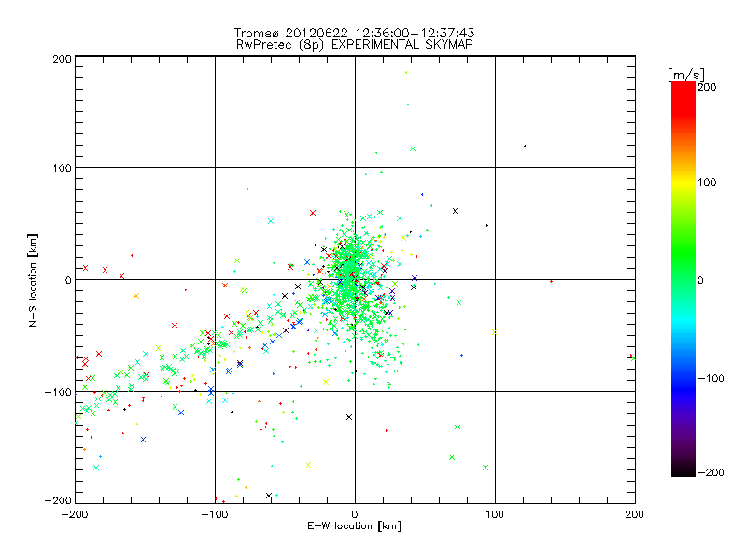This screenshot has width=747, height=560.
Task: Click the red dot near 140 km east on zero line
Action: click(551, 282)
